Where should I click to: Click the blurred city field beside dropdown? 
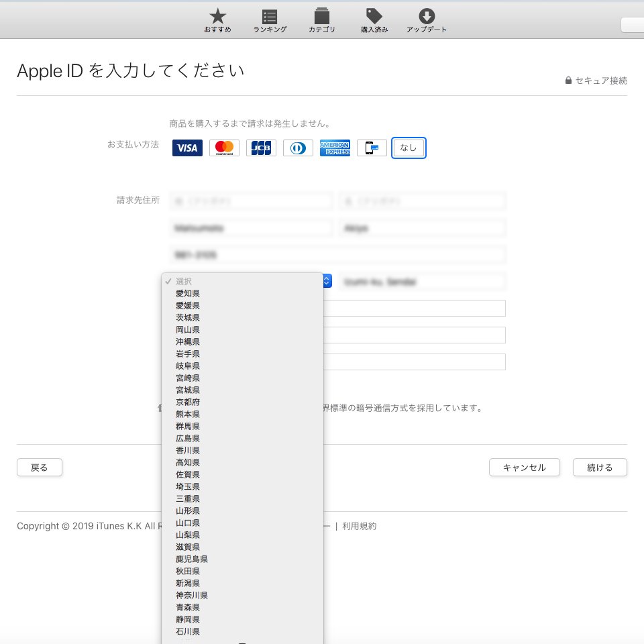[423, 282]
